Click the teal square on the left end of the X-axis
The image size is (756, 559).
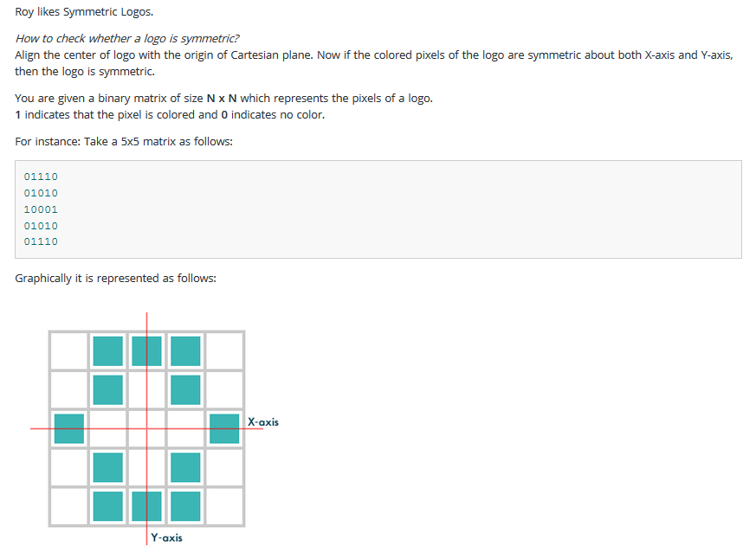(69, 428)
